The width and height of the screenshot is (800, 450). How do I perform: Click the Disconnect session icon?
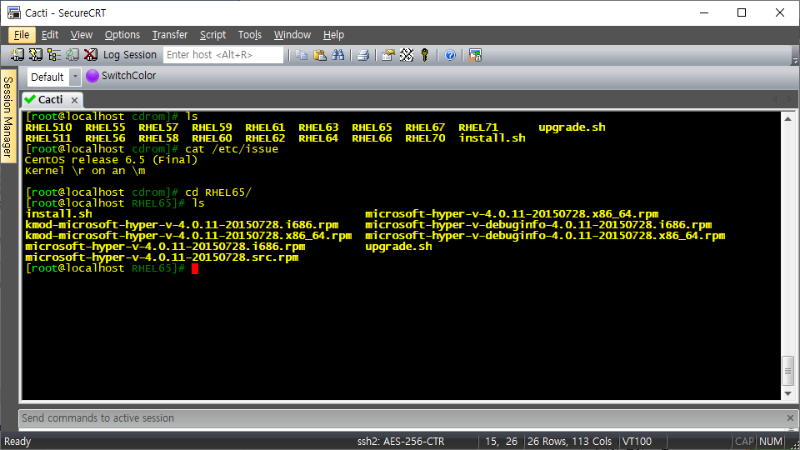coord(91,55)
